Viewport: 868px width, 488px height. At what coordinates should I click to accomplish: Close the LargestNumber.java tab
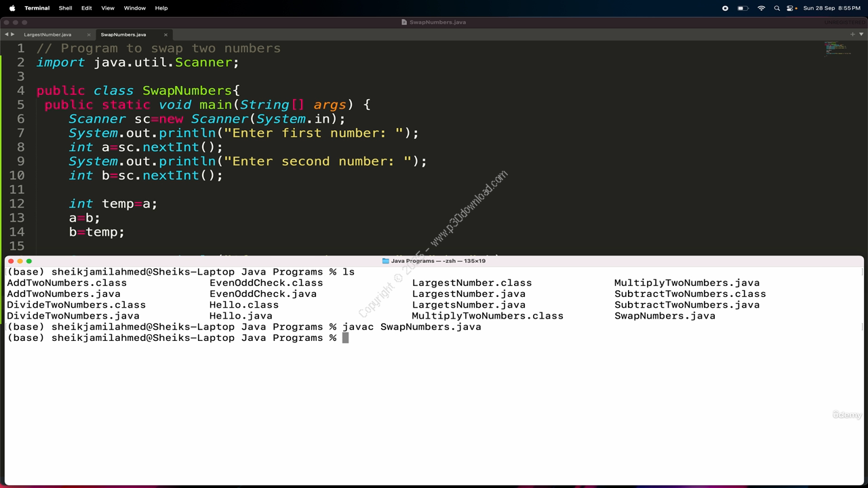pos(89,35)
